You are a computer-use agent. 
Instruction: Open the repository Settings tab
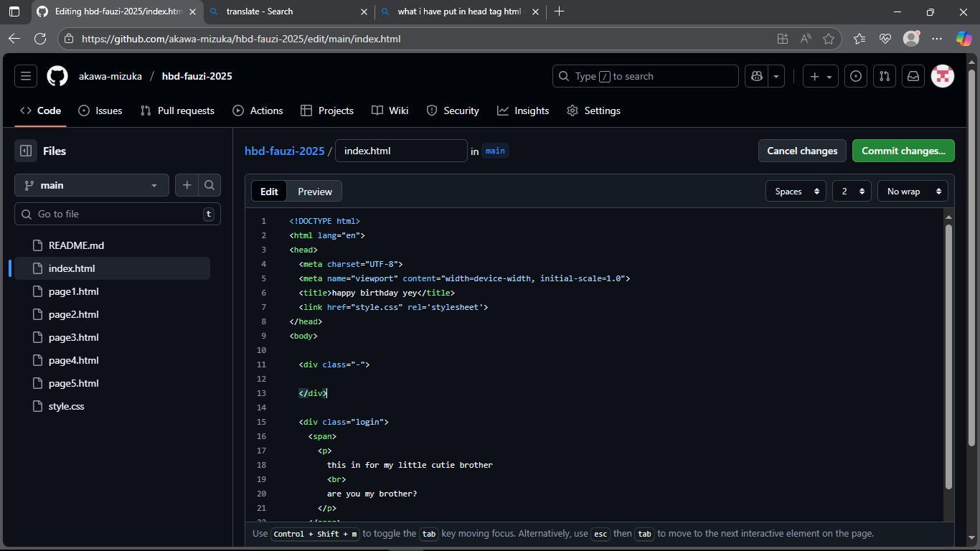593,110
